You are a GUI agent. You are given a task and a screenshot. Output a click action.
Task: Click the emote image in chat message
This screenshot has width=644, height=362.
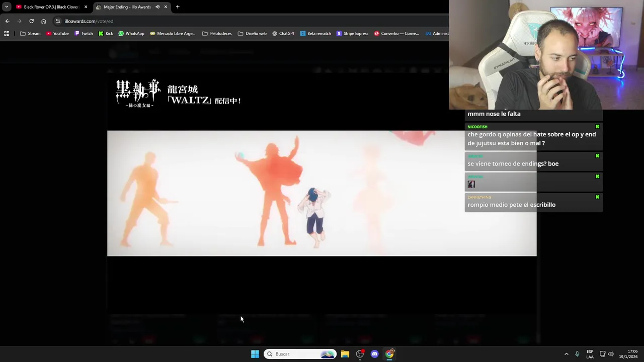point(471,185)
